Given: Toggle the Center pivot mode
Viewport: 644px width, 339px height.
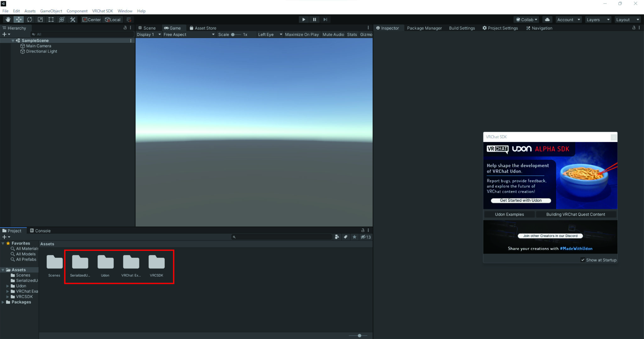Looking at the screenshot, I should [x=91, y=20].
